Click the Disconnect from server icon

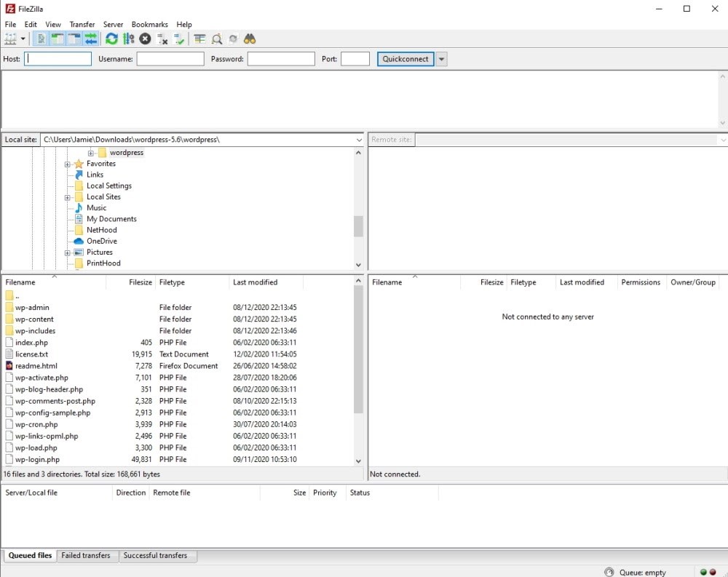click(x=162, y=39)
